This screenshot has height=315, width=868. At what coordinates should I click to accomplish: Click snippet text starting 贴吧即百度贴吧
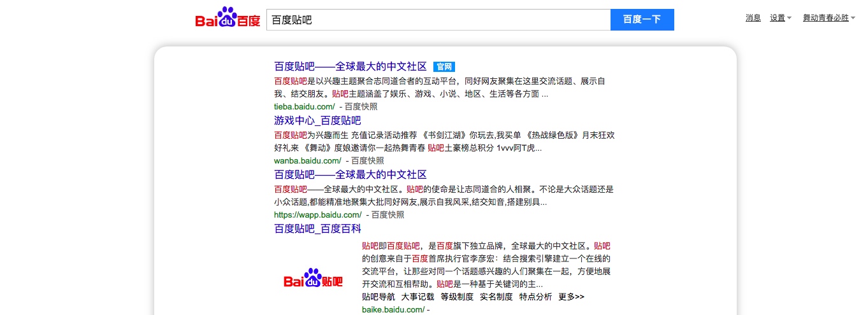487,265
